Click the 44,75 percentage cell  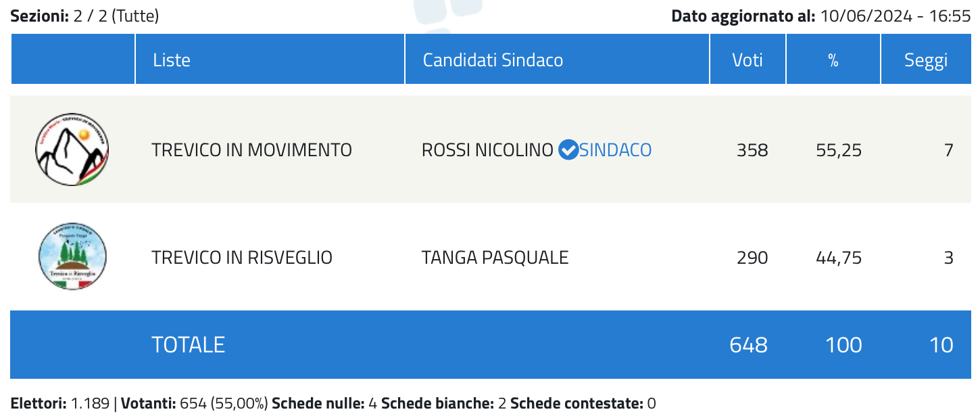coord(839,258)
